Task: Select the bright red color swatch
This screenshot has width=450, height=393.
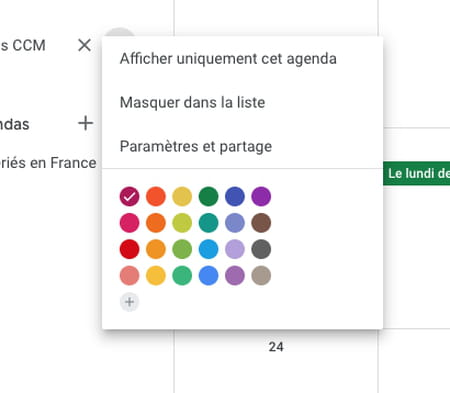Action: [x=129, y=249]
